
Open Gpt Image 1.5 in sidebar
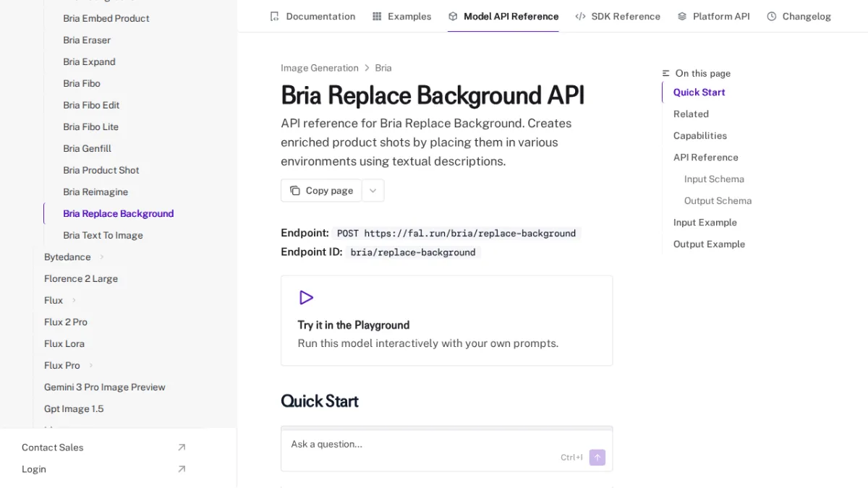[74, 408]
